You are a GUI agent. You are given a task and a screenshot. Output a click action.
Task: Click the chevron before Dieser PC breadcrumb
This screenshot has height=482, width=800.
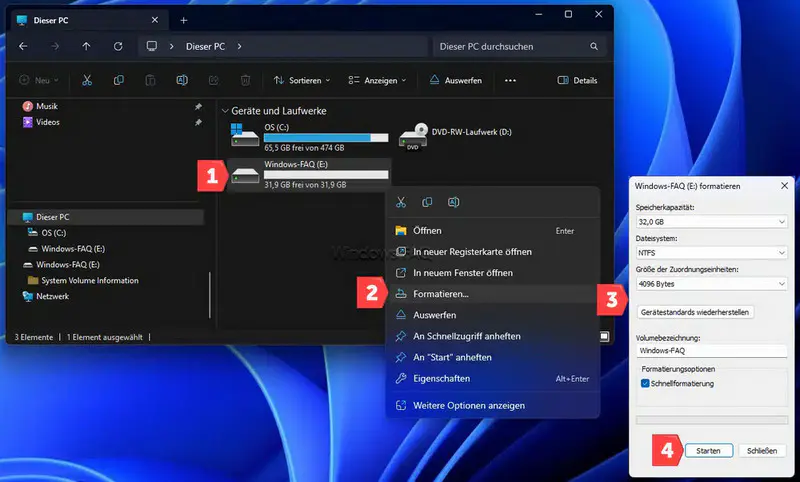click(x=171, y=46)
